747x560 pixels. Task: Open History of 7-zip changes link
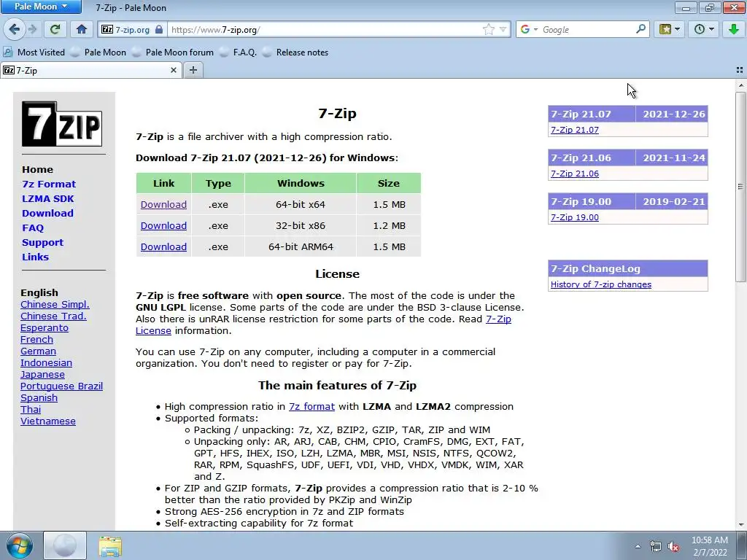coord(601,285)
